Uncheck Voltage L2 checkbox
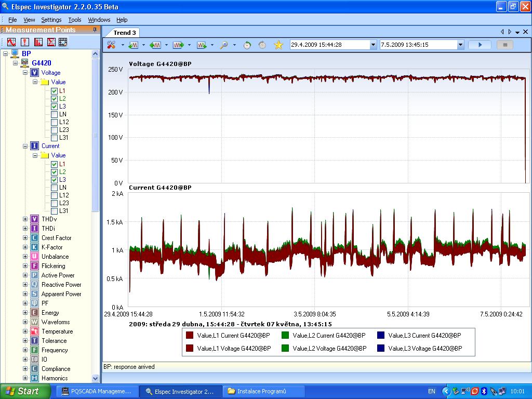This screenshot has width=532, height=399. 54,99
